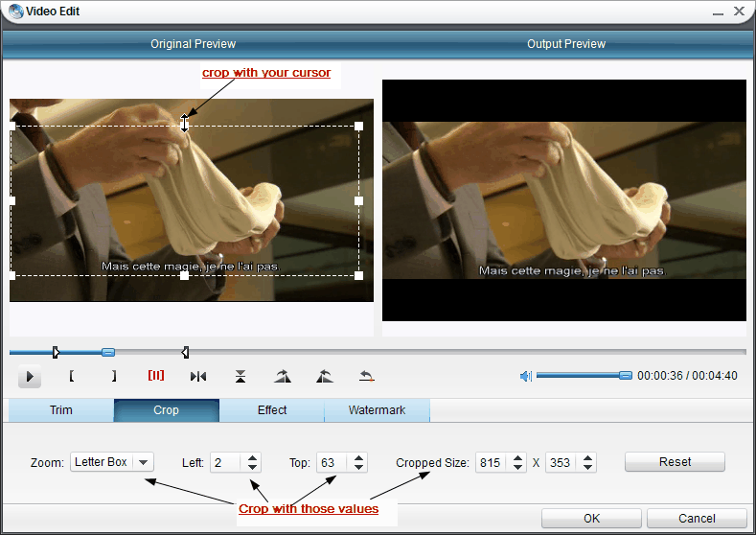
Task: Click the bottom-center crop handle
Action: pos(184,275)
